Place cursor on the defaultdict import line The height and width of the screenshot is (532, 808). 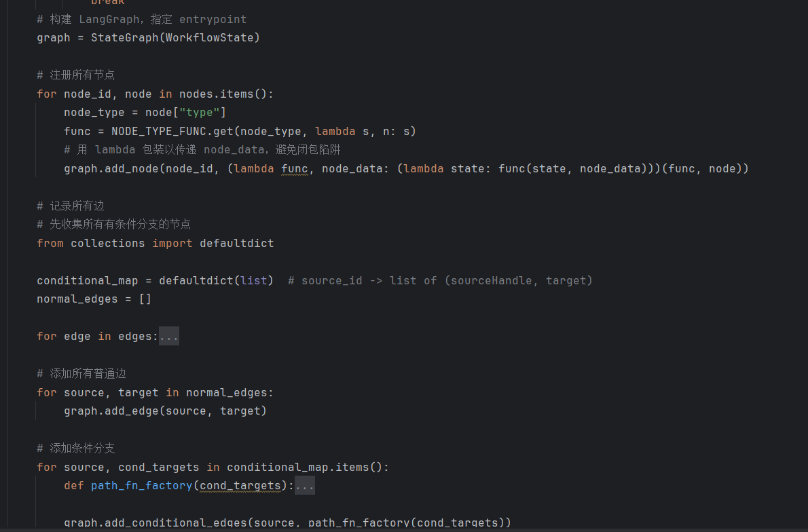point(154,243)
